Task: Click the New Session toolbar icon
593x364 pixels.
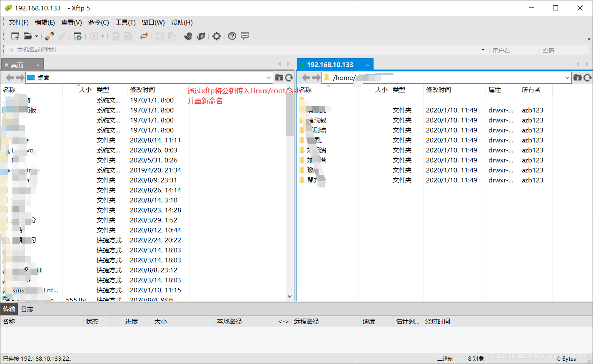Action: [x=15, y=36]
